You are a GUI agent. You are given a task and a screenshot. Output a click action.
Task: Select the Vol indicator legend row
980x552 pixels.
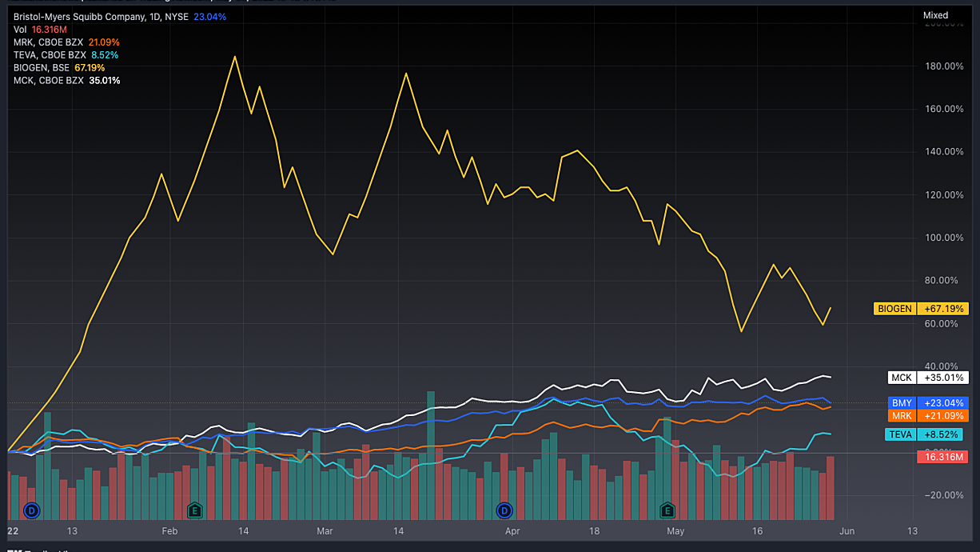coord(38,29)
